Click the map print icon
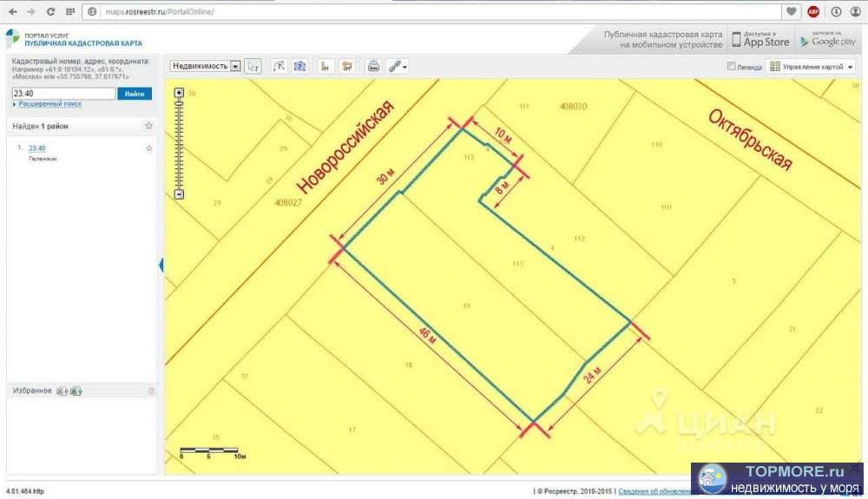 point(373,66)
